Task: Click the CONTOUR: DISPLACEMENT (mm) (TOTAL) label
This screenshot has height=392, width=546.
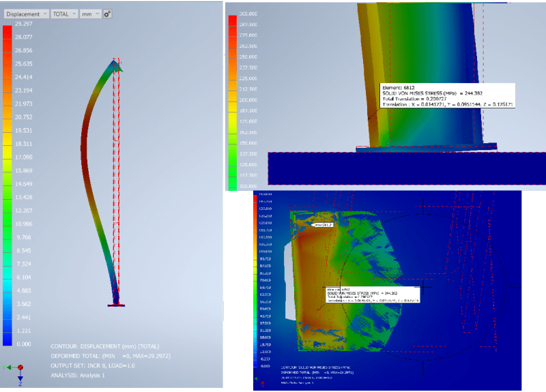Action: (105, 346)
